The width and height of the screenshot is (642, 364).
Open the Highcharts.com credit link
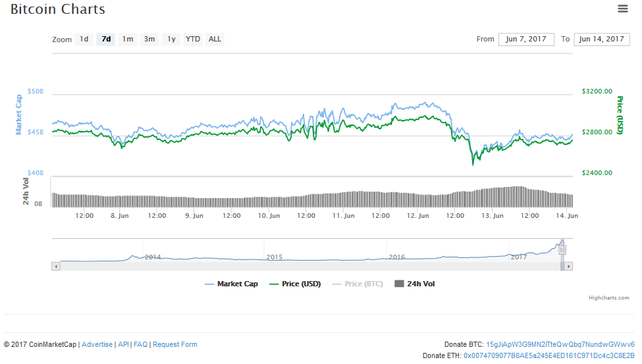tap(609, 298)
